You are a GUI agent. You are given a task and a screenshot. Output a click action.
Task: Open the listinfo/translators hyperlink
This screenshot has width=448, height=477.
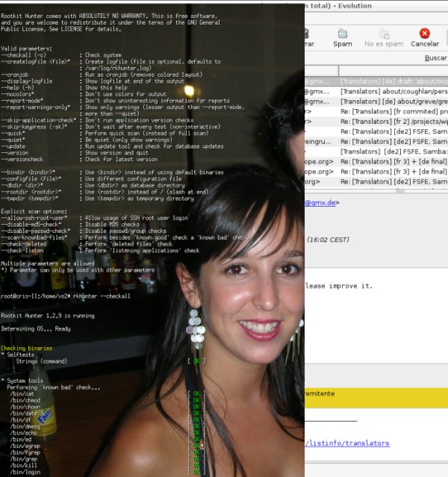coord(346,443)
